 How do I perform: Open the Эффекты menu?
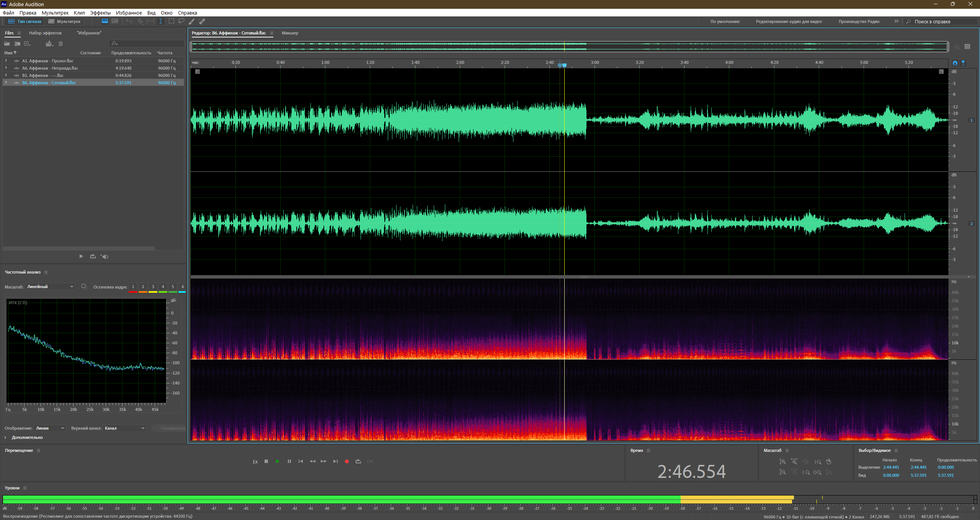100,13
